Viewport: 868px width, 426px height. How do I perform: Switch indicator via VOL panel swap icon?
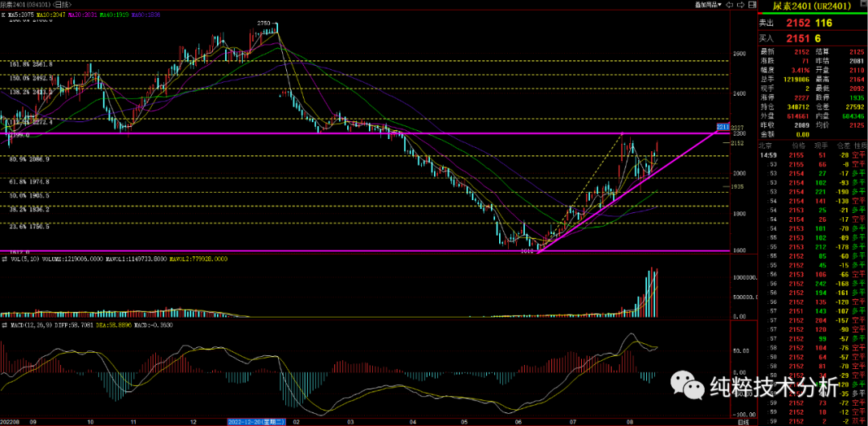[5, 259]
